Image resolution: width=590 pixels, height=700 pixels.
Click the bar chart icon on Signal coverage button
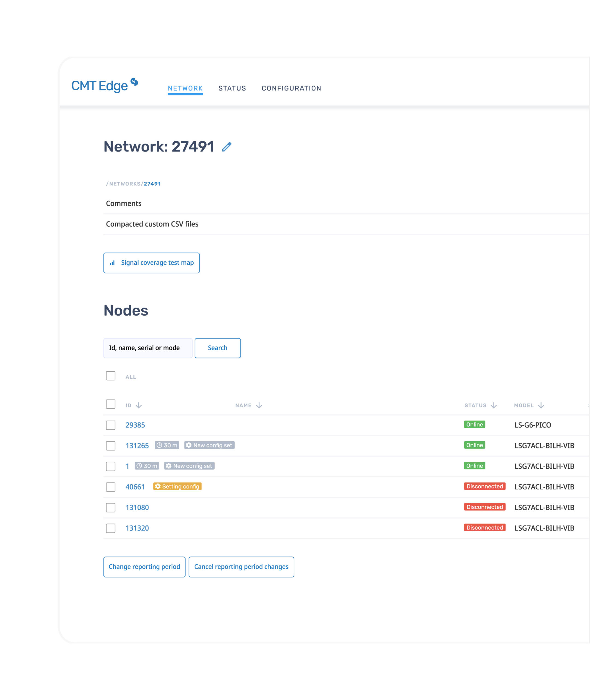click(112, 263)
